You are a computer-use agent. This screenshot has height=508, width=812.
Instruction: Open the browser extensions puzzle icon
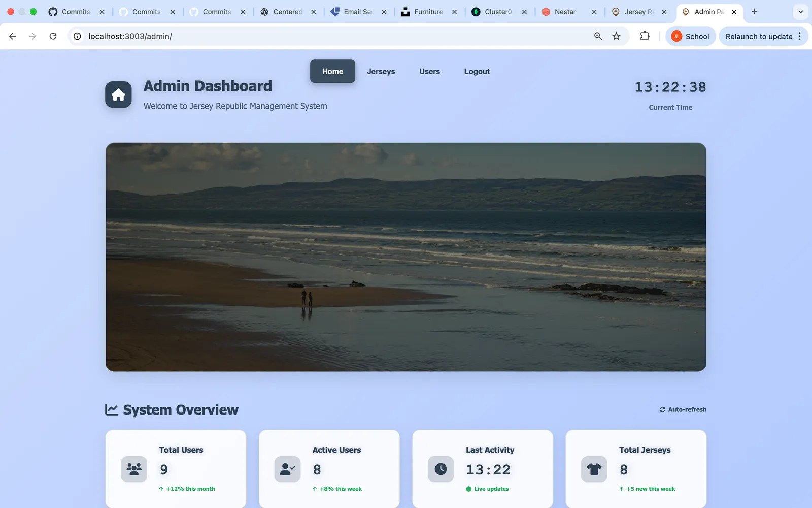pos(645,36)
